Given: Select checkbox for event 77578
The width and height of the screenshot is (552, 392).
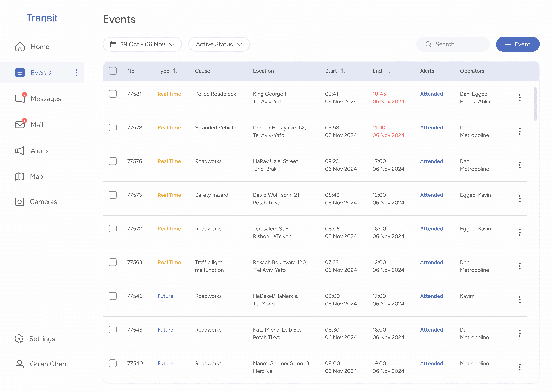Looking at the screenshot, I should (113, 127).
